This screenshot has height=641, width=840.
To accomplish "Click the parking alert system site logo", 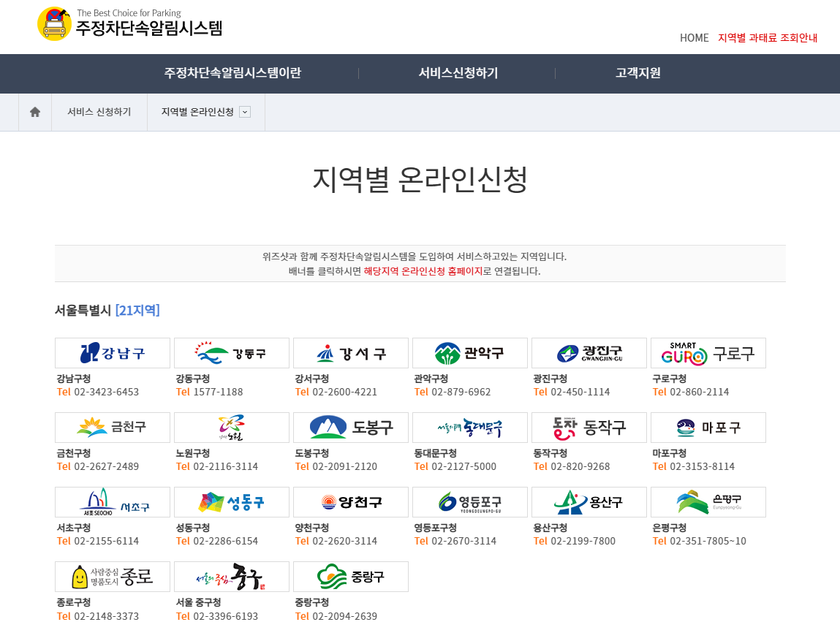I will (129, 23).
